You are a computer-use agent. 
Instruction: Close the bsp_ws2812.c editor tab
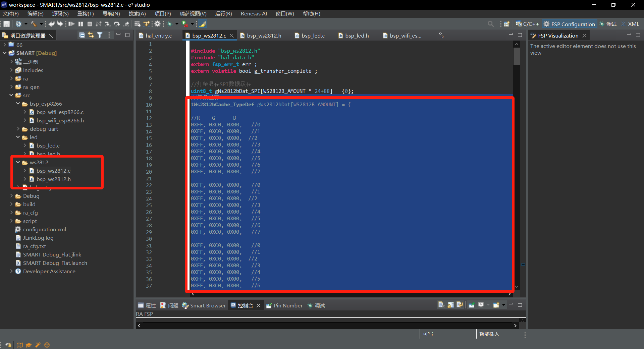click(231, 36)
